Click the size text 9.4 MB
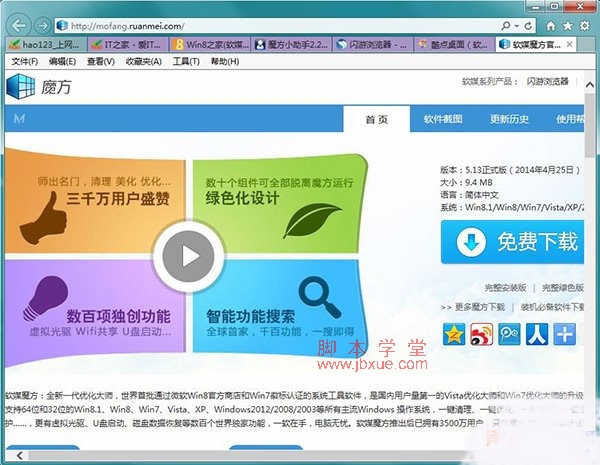 tap(479, 183)
